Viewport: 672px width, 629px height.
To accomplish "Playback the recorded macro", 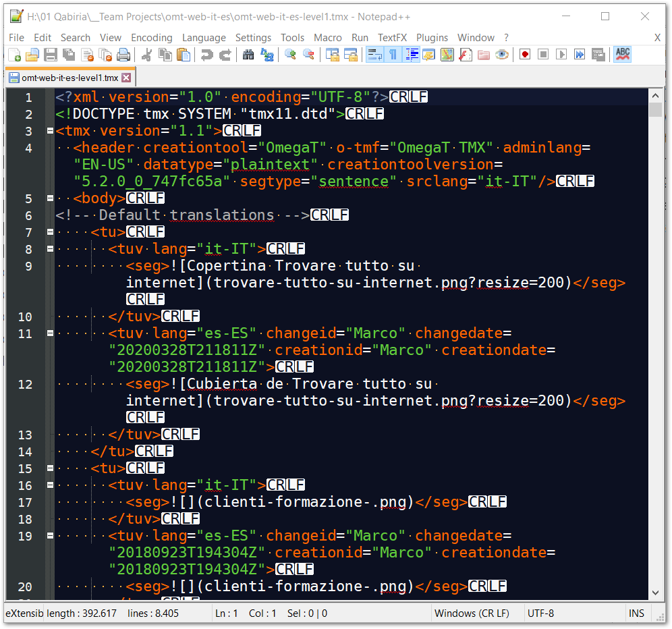I will click(561, 55).
